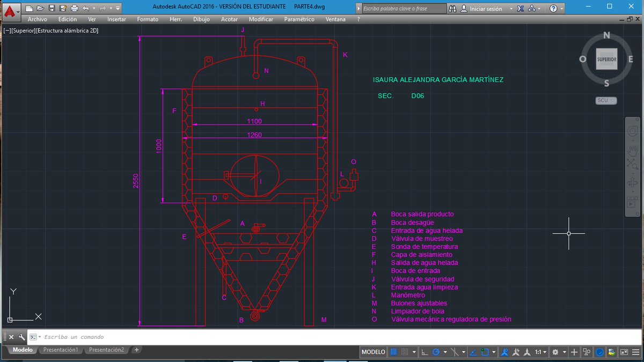Open object snap options dropdown
This screenshot has height=362, width=644.
coord(494,352)
